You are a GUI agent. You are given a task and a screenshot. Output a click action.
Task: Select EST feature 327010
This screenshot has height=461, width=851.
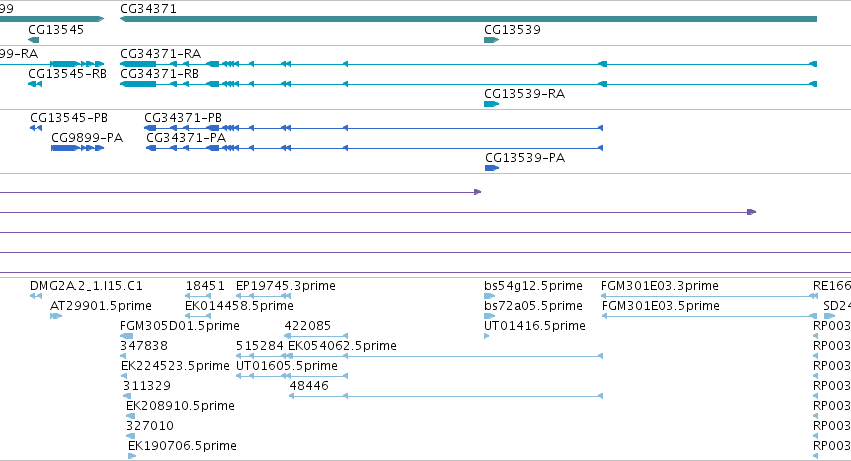tap(150, 426)
